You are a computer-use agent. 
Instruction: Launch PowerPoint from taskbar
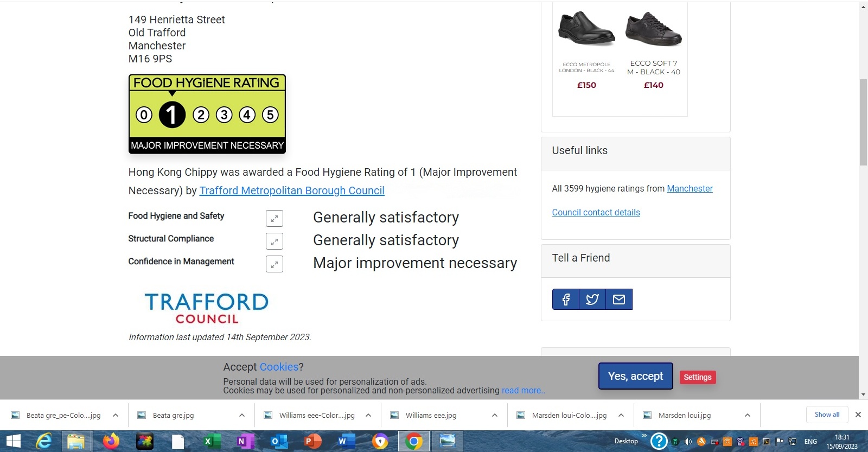[x=312, y=441]
